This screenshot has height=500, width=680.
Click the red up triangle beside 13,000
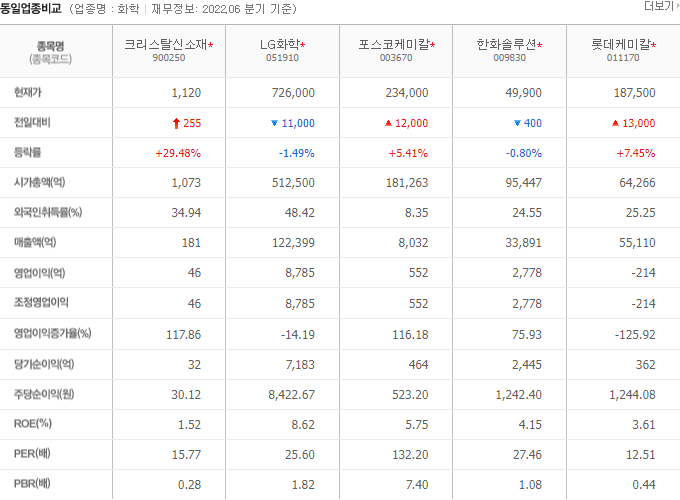(x=615, y=123)
